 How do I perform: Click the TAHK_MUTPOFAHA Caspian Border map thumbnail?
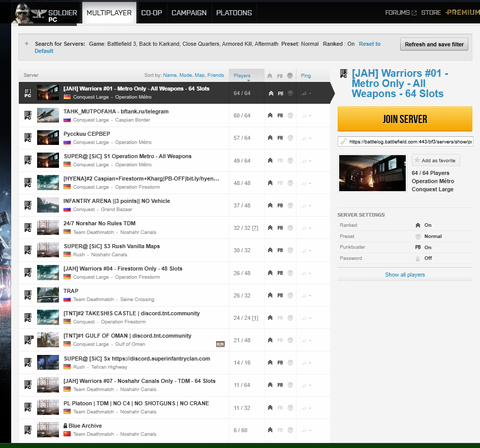point(48,115)
